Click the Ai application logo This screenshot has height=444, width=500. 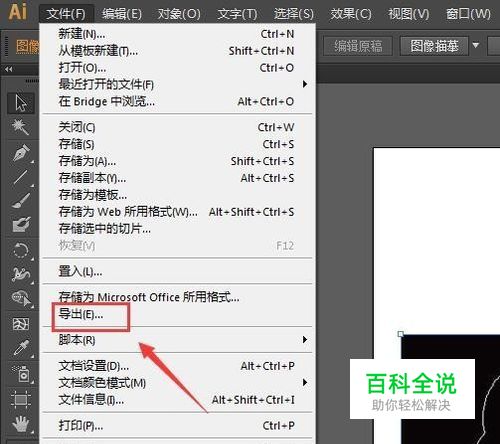pyautogui.click(x=18, y=12)
